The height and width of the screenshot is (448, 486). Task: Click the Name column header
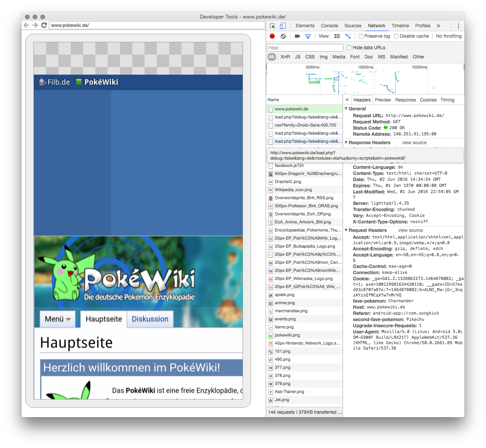304,100
